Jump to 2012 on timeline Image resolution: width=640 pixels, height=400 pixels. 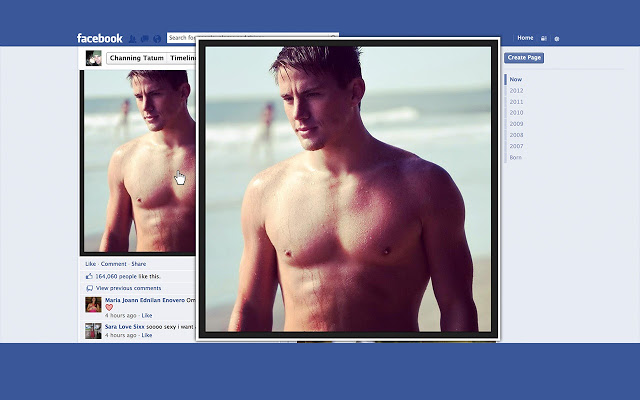click(516, 91)
